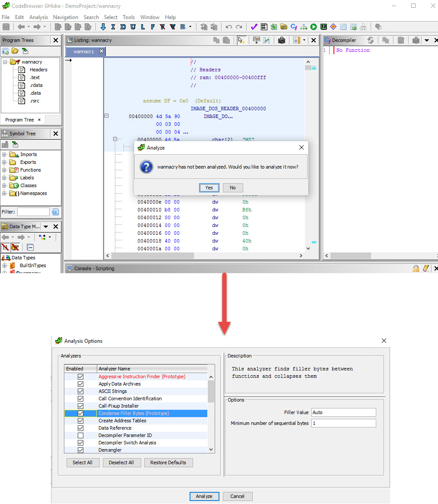Open the Memory Map chip icon
This screenshot has width=438, height=504.
(x=324, y=27)
